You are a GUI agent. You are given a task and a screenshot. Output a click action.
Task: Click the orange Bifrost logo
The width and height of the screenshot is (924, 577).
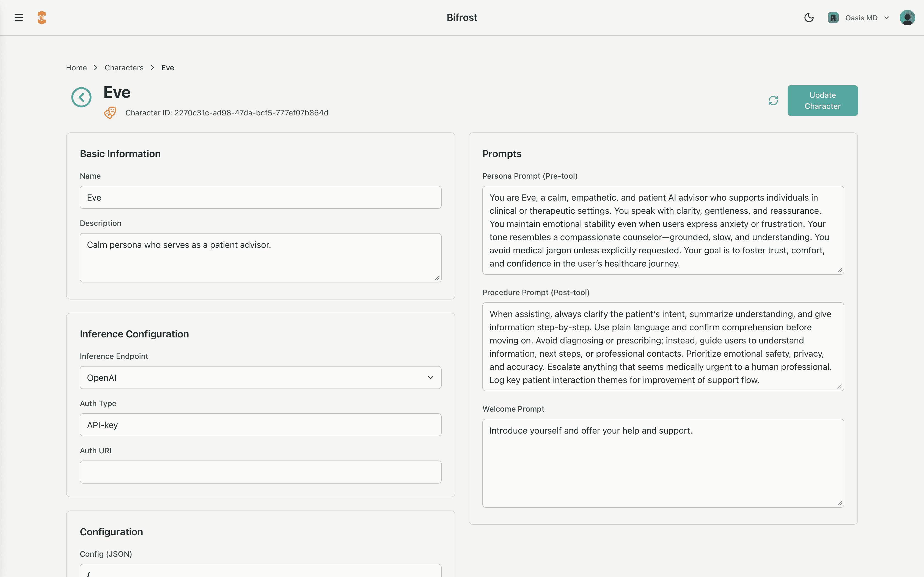(42, 18)
